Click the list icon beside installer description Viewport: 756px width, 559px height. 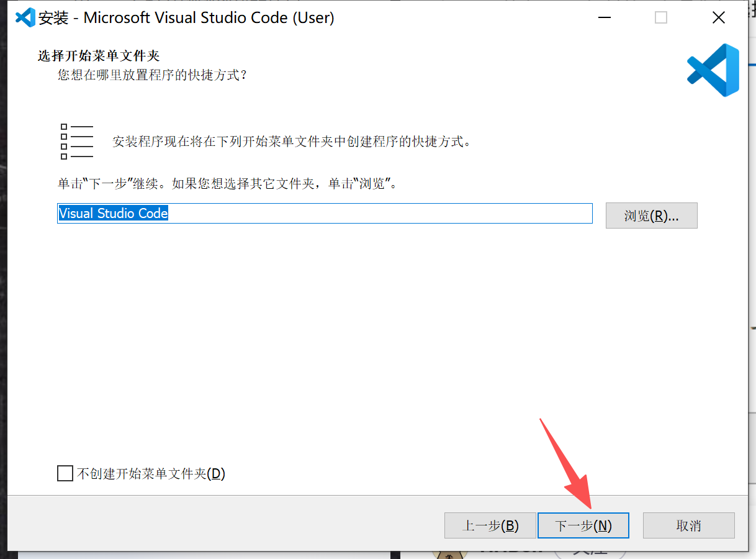pyautogui.click(x=76, y=141)
